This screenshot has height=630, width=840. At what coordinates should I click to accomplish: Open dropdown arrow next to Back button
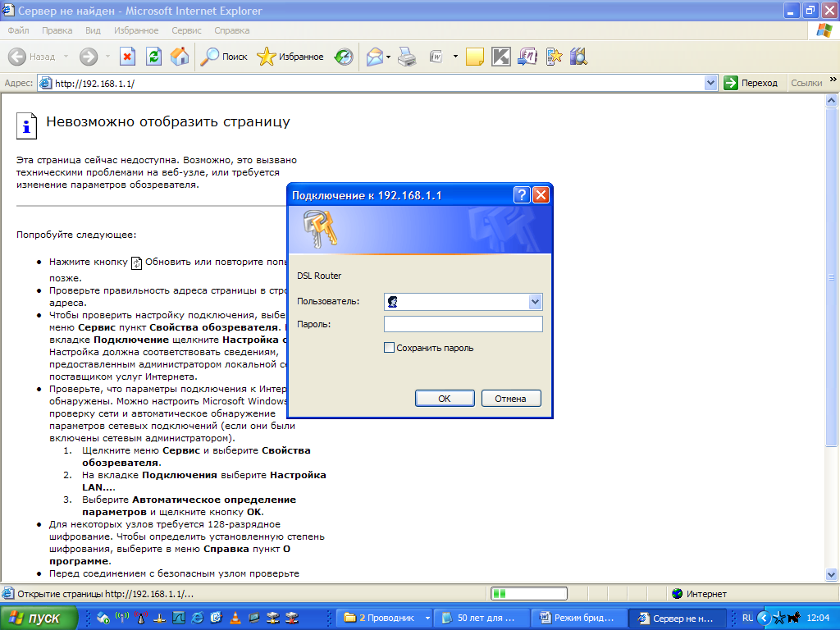coord(66,57)
